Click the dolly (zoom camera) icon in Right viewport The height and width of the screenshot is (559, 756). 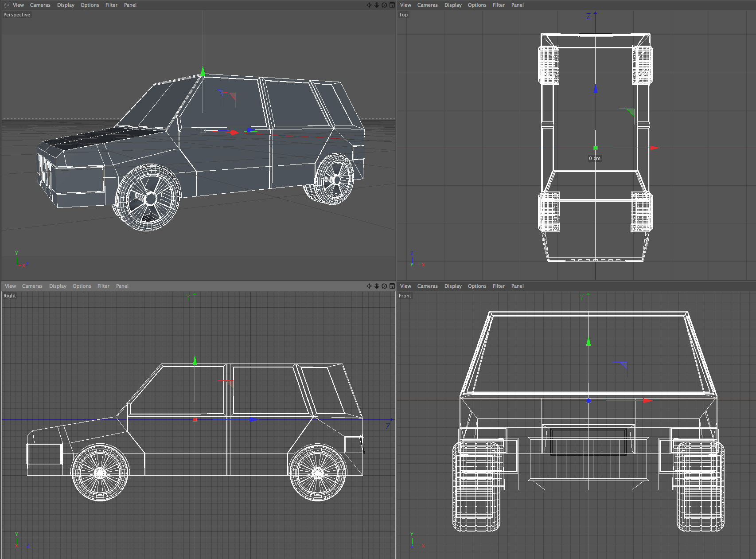pos(377,286)
